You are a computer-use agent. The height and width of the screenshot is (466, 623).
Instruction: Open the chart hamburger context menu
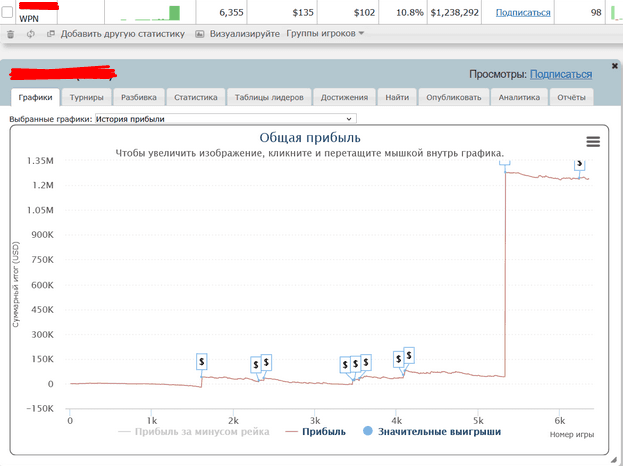(x=593, y=141)
